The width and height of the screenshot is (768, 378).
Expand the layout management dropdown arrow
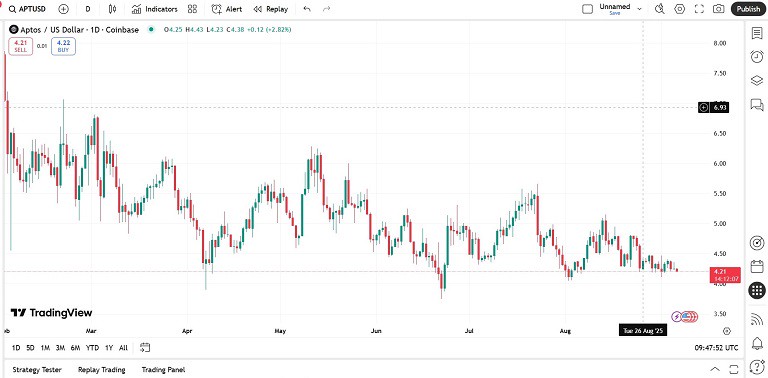click(639, 9)
